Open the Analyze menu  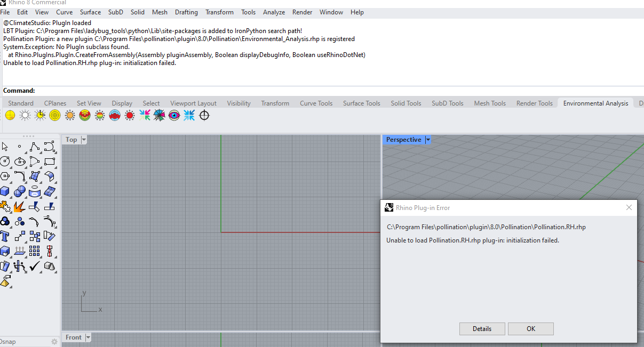[274, 12]
